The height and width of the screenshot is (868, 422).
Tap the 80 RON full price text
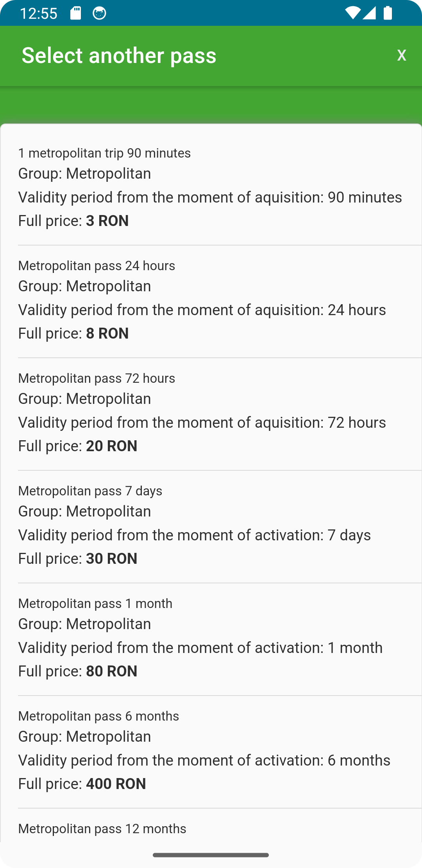(111, 671)
